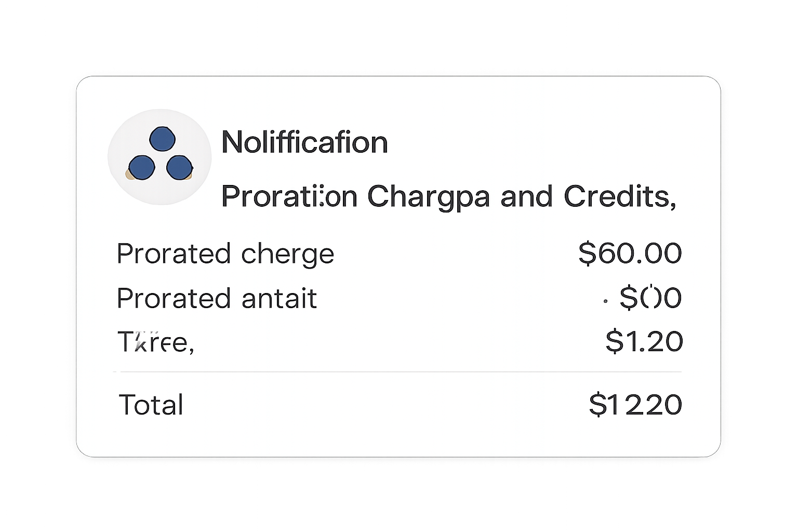Screen dimensions: 798x532
Task: Click the bottom-right blue dot in icon
Action: pyautogui.click(x=179, y=168)
